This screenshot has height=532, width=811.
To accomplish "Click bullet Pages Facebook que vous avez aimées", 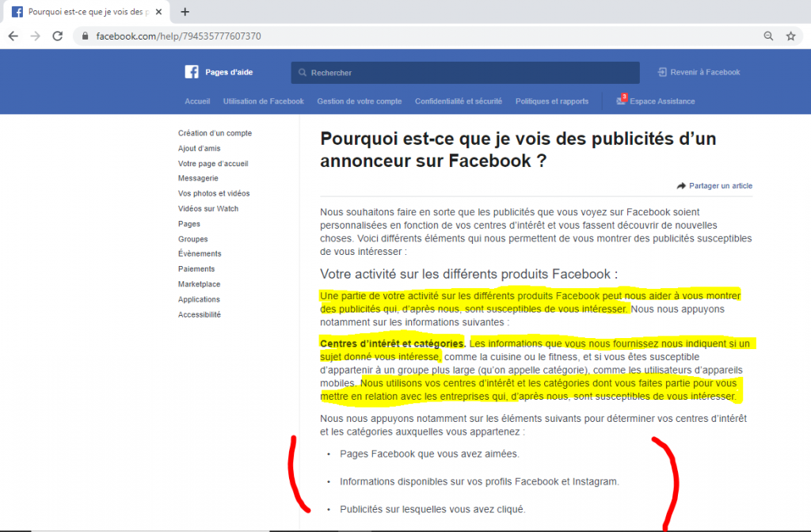I will point(429,454).
